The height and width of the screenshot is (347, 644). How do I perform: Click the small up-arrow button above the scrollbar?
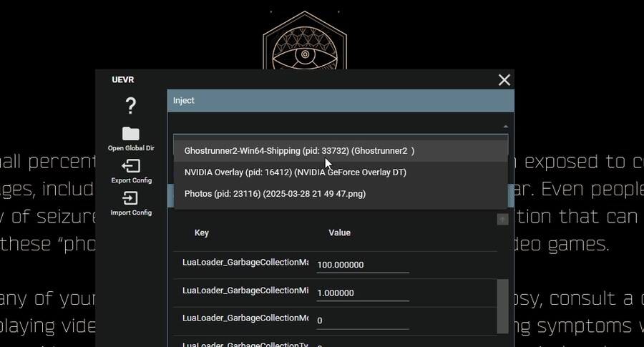point(502,219)
